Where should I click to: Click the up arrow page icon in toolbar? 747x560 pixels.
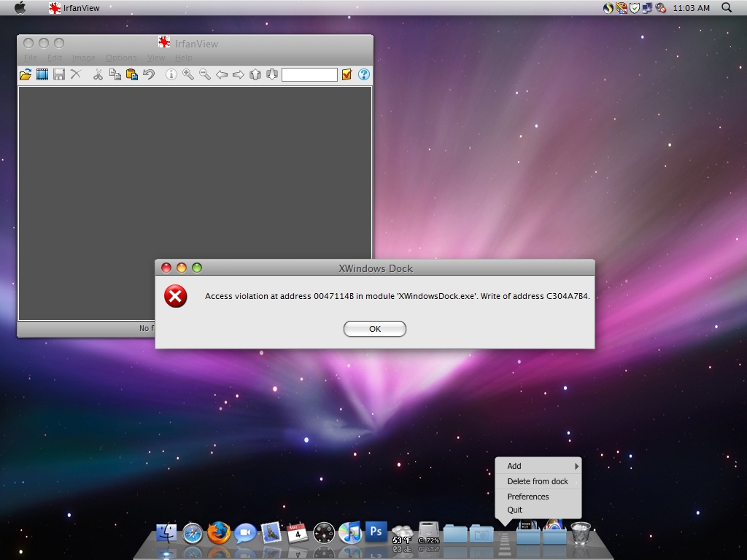tap(255, 74)
